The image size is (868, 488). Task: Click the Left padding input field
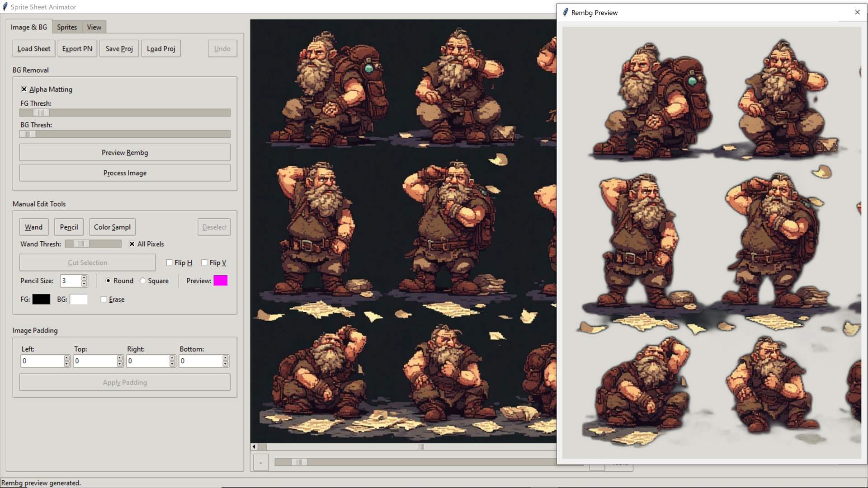(42, 361)
